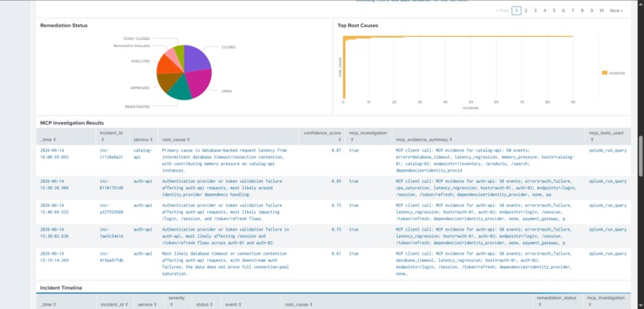644x309 pixels.
Task: Go to page 3 of results
Action: [x=535, y=10]
